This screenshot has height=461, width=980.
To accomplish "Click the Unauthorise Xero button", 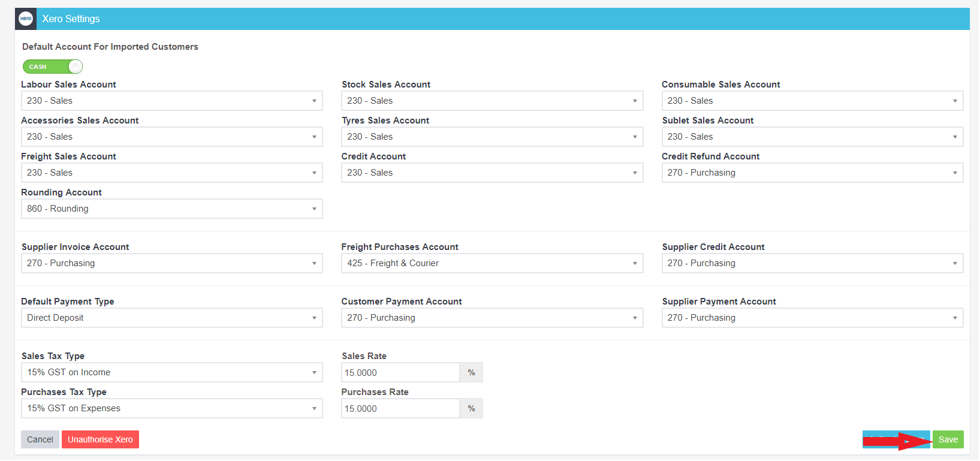I will click(100, 439).
